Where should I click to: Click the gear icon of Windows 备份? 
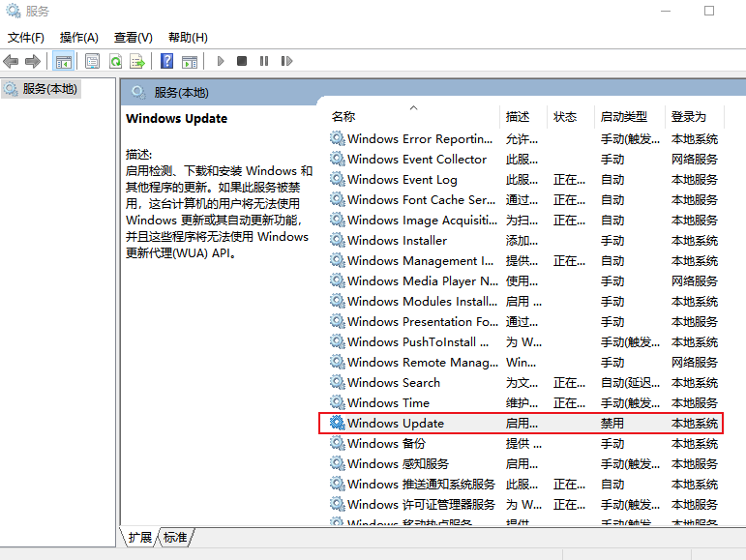click(x=338, y=443)
